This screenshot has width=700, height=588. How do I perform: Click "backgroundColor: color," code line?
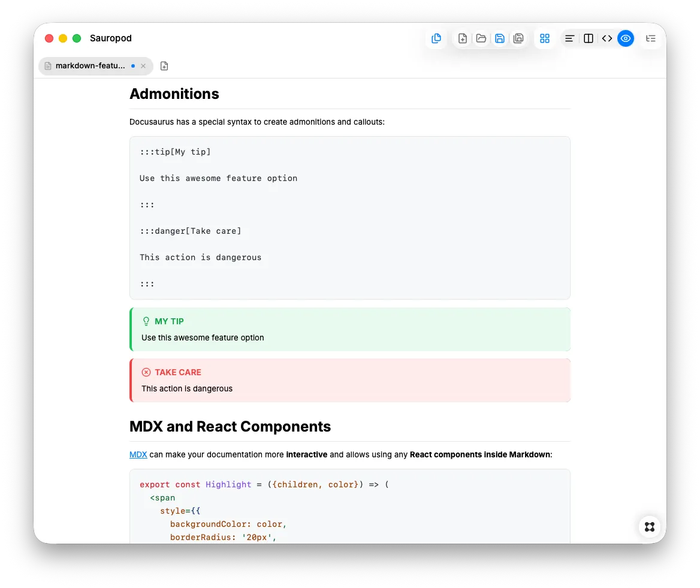[228, 524]
